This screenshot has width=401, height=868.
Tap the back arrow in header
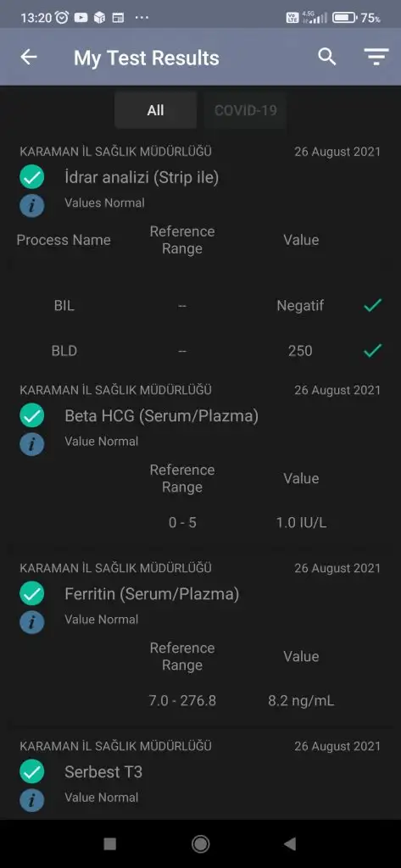(29, 57)
